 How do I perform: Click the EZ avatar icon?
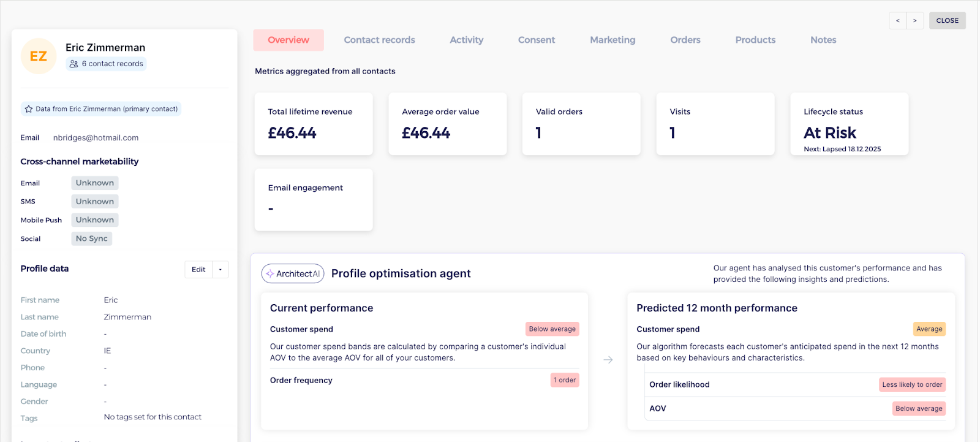pyautogui.click(x=39, y=56)
